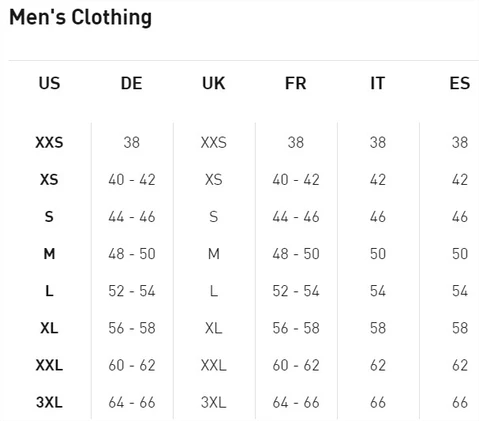Image resolution: width=479 pixels, height=421 pixels.
Task: Select the FR column header
Action: click(x=296, y=83)
